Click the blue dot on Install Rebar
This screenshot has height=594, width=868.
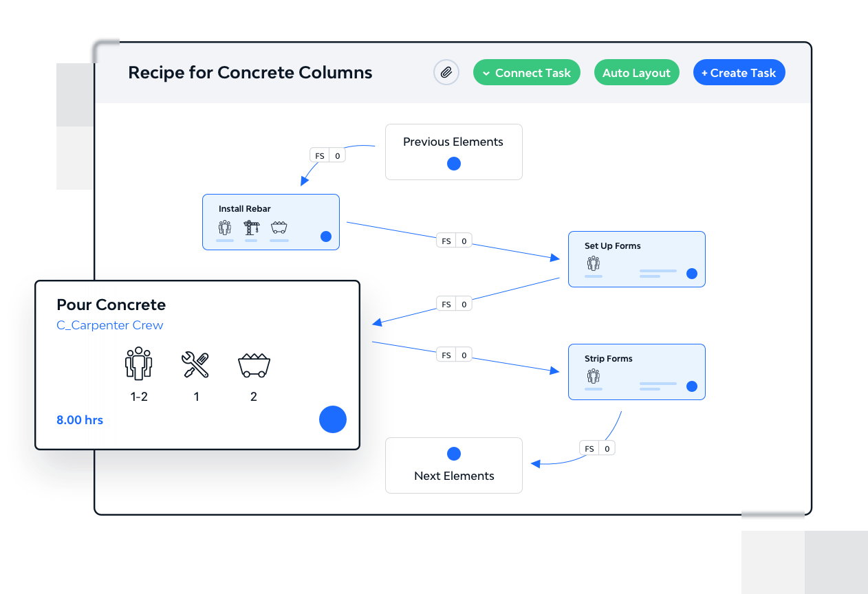pos(326,236)
